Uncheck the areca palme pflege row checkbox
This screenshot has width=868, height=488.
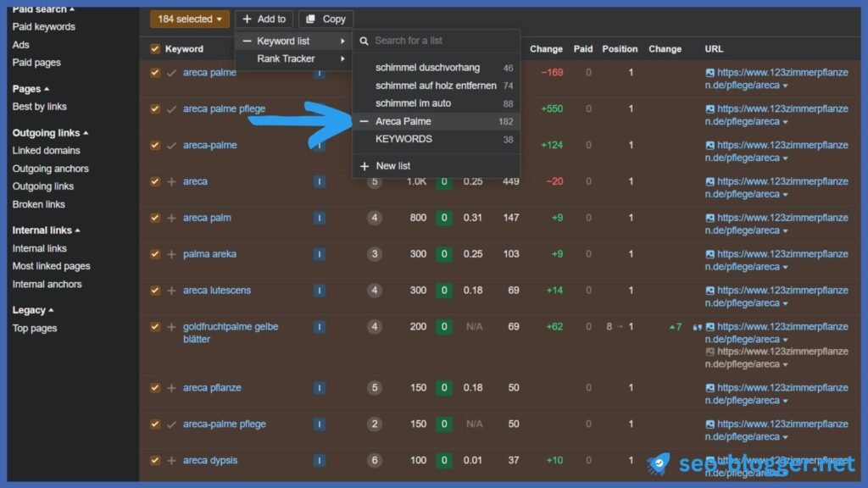tap(155, 109)
